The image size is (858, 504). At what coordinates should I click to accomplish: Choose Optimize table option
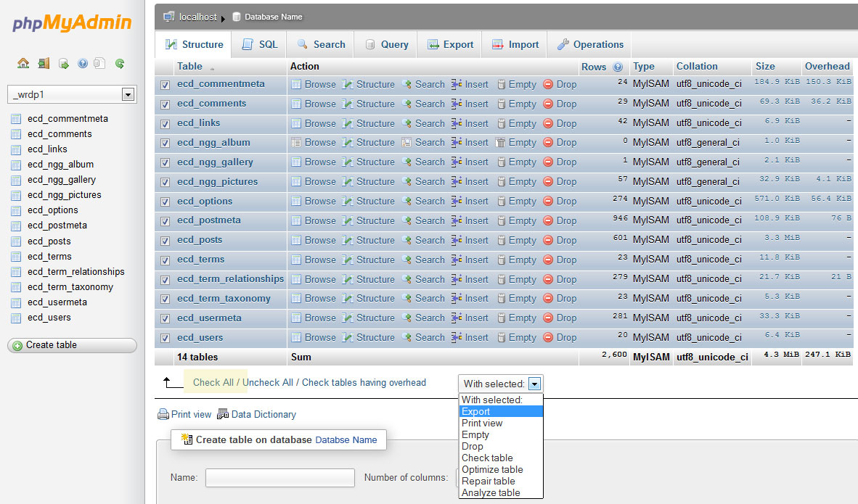[501, 470]
